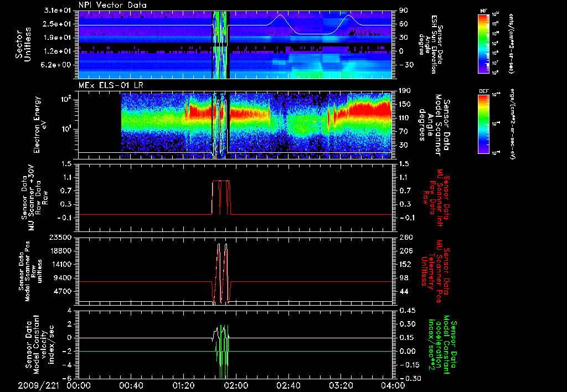The height and width of the screenshot is (392, 567).
Task: Click the red "MU Scanner Pos Telemetry" label
Action: tap(435, 271)
